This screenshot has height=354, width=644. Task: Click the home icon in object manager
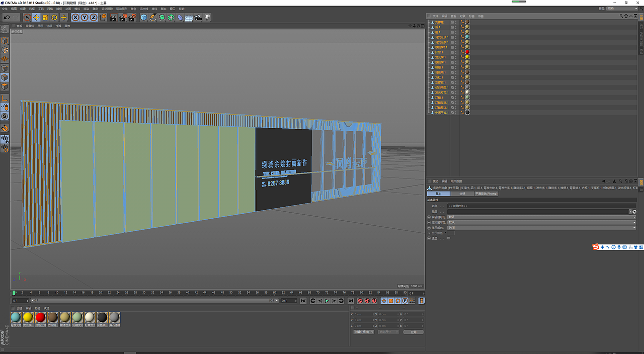(627, 16)
